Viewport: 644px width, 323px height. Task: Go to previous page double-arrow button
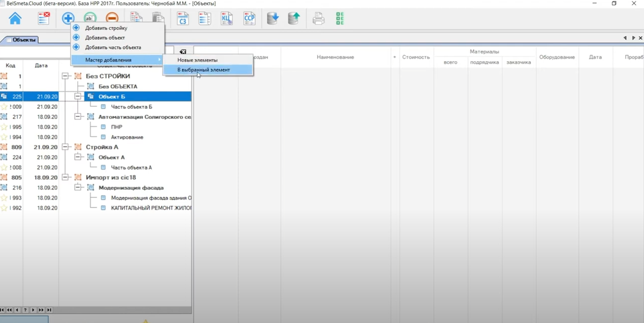point(10,310)
